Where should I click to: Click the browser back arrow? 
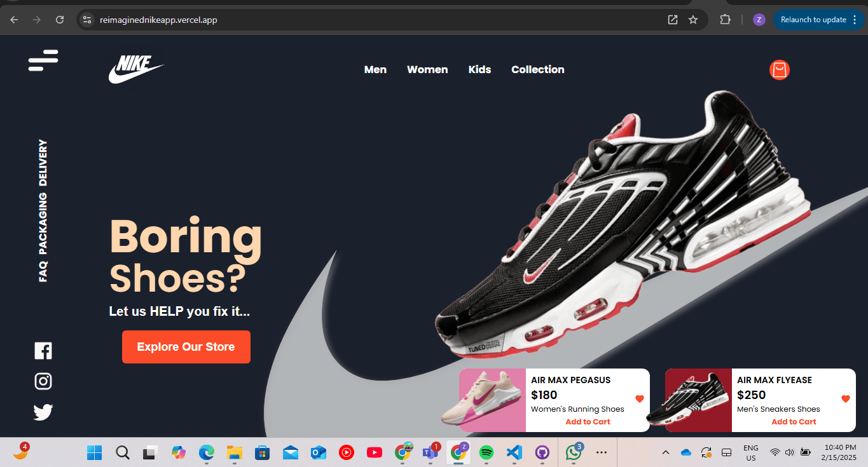click(14, 20)
